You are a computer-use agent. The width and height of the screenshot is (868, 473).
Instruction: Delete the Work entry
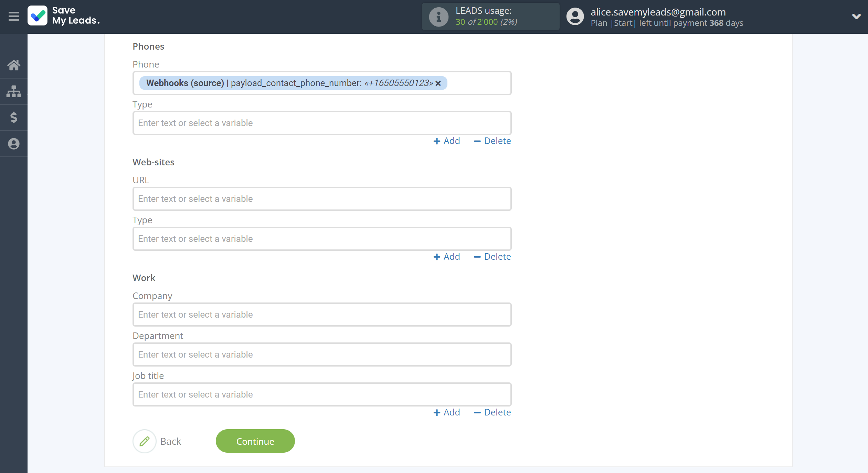(x=492, y=412)
